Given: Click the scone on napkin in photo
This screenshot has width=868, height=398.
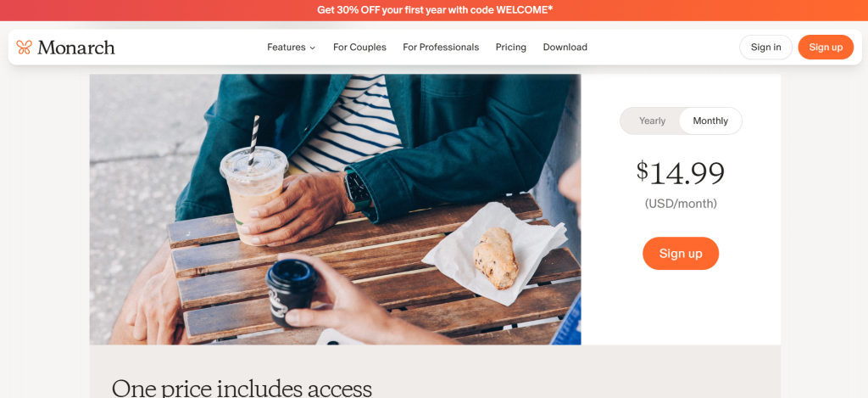Looking at the screenshot, I should (x=496, y=258).
